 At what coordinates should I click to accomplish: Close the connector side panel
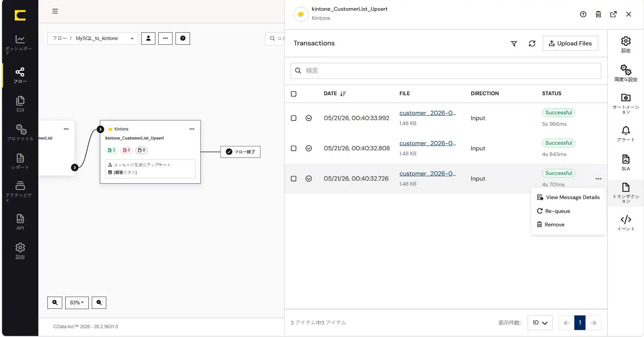629,14
